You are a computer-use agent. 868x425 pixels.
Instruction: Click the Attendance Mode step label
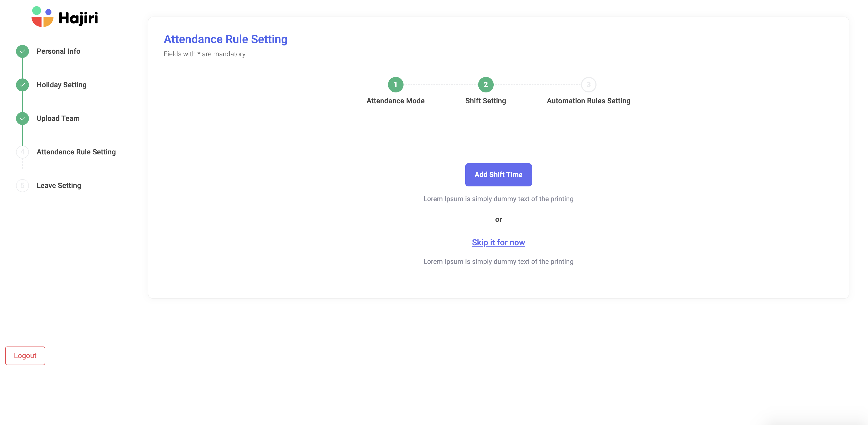point(396,101)
